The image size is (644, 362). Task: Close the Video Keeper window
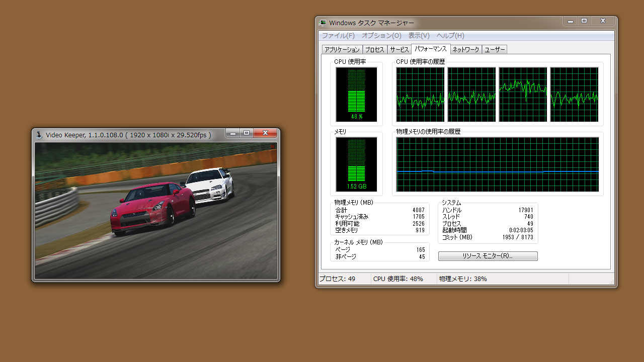click(265, 133)
